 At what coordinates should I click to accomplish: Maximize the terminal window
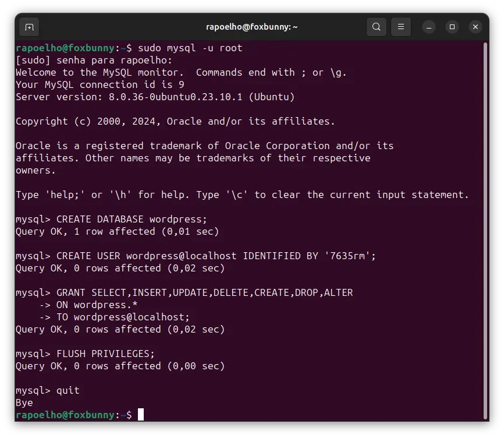click(x=452, y=27)
